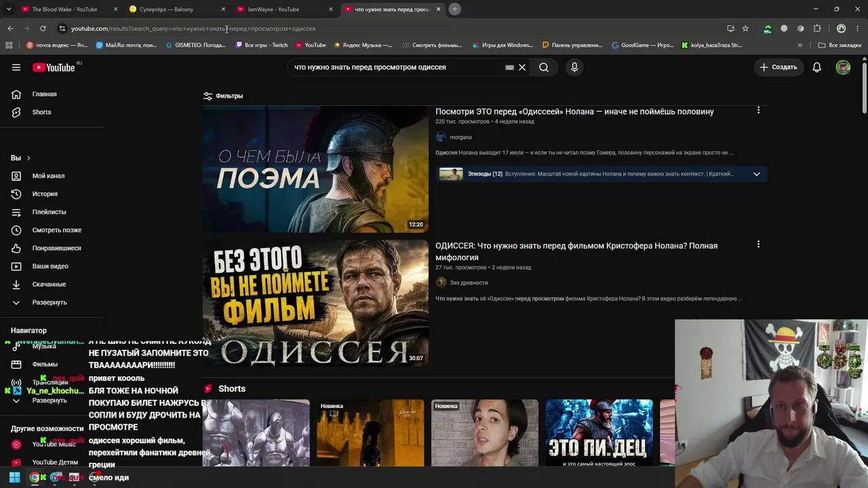Switch to the Суперёрл — Balcony tab
The height and width of the screenshot is (488, 868).
176,9
